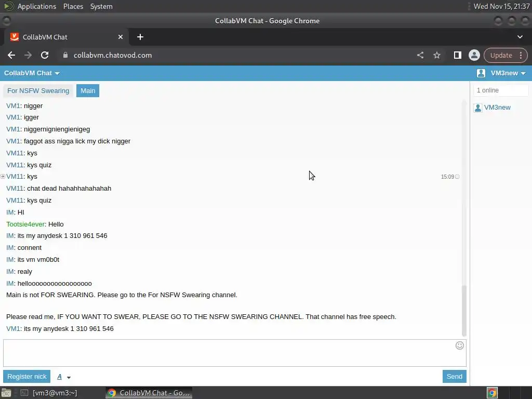Click the address bar URL collabvm.chatovod.com
The image size is (532, 399).
pos(113,55)
